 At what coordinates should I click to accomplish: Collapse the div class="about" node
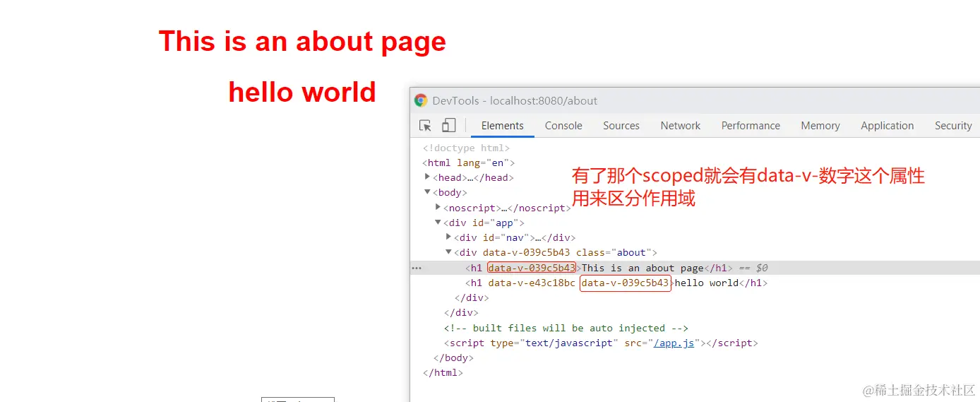pyautogui.click(x=448, y=252)
